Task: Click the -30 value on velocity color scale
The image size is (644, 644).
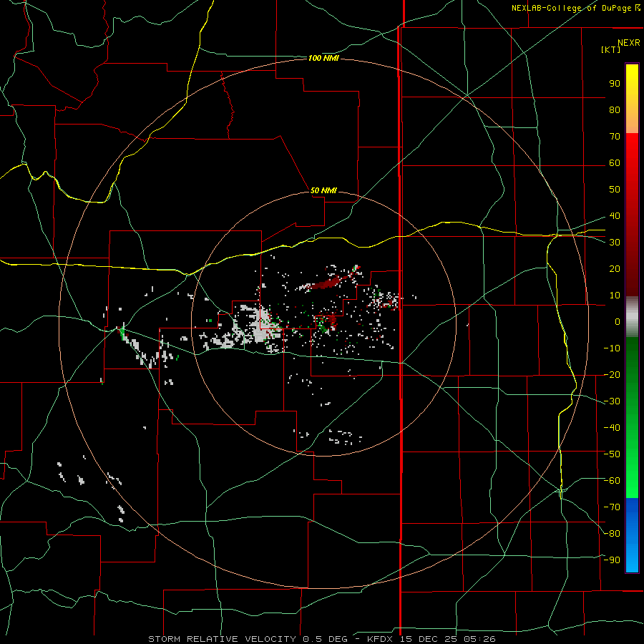Action: point(612,401)
